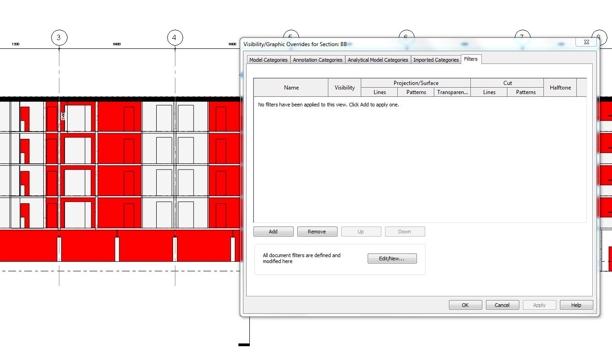Select the Cut column group header

(507, 83)
